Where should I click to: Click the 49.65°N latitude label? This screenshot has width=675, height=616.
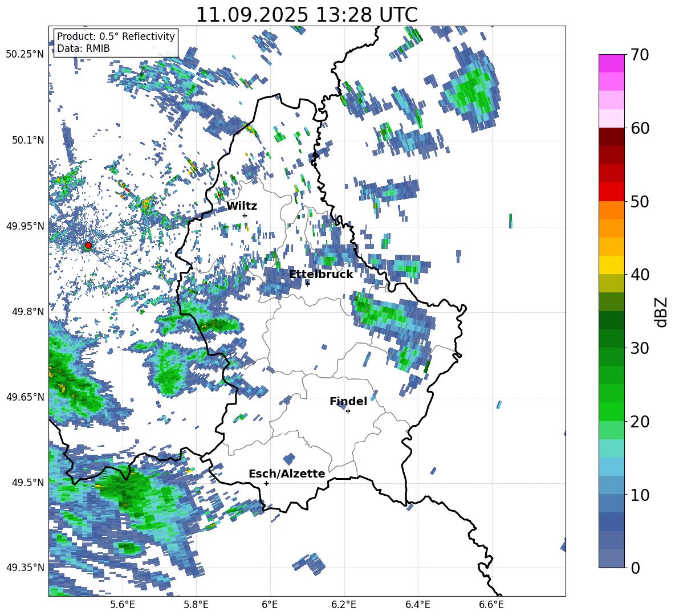25,397
